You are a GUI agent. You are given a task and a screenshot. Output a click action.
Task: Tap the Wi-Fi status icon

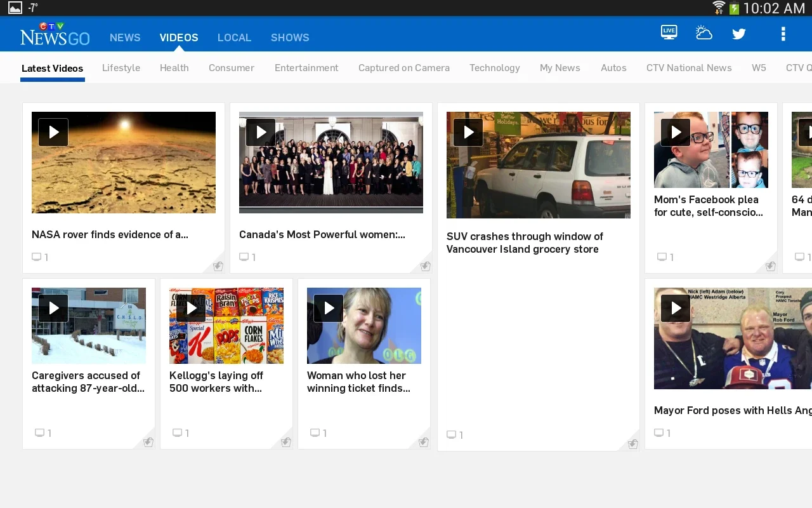coord(719,8)
